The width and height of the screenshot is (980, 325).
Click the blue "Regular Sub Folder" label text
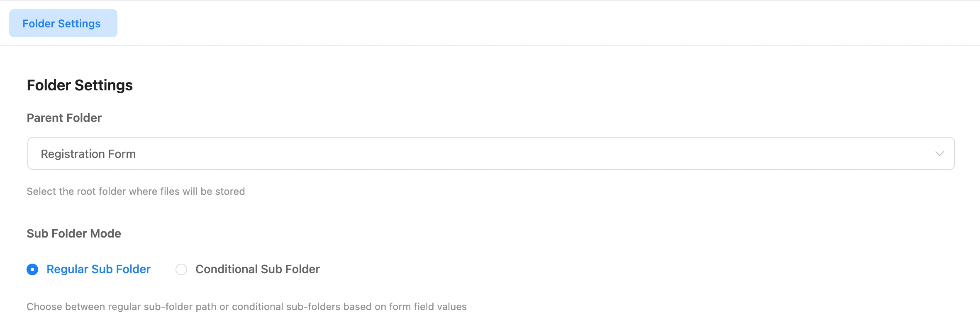[x=98, y=269]
